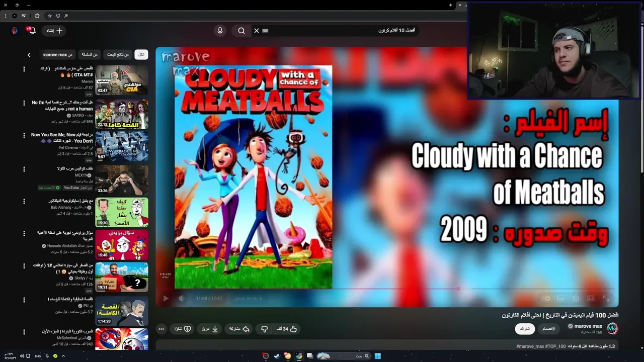Select the الكل filter chip
644x362 pixels.
(141, 54)
